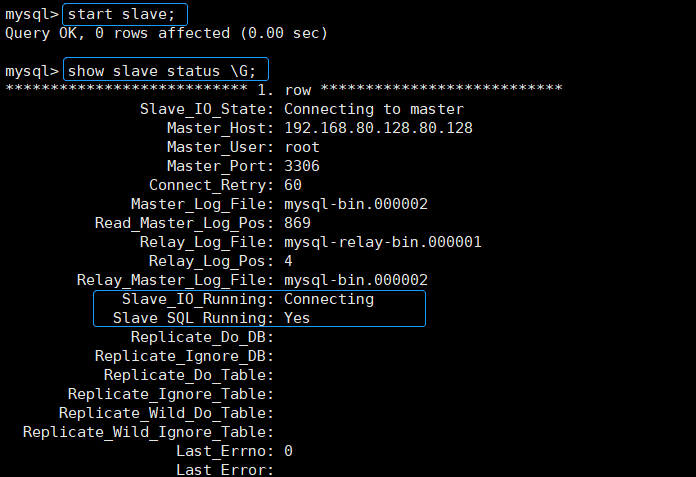Click Slave_IO_Running value 'Connecting'
The height and width of the screenshot is (477, 696).
pyautogui.click(x=329, y=300)
